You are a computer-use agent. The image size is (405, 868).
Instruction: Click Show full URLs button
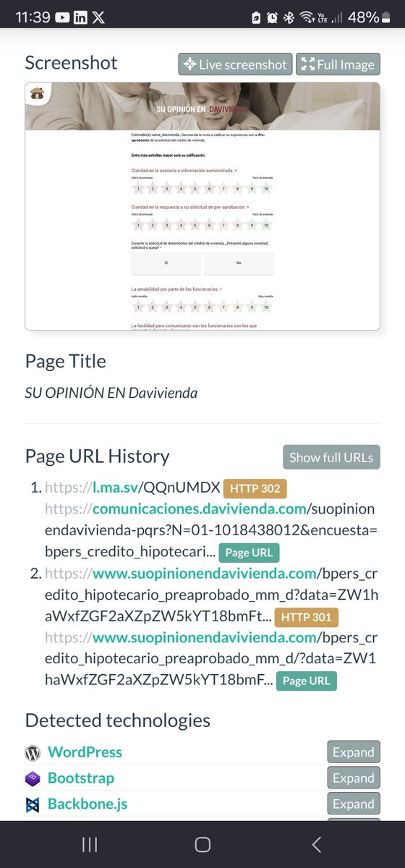pyautogui.click(x=331, y=457)
